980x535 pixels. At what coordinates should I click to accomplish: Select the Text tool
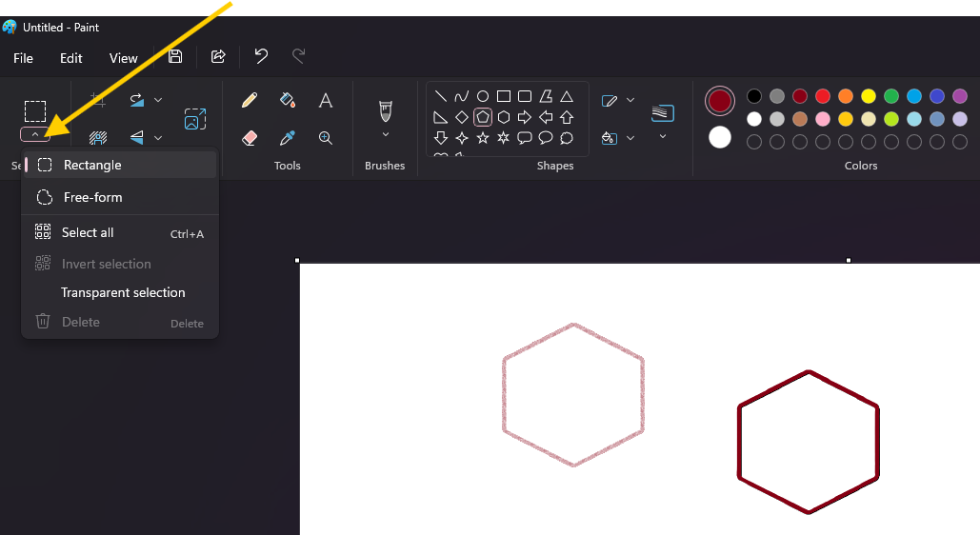[x=325, y=100]
